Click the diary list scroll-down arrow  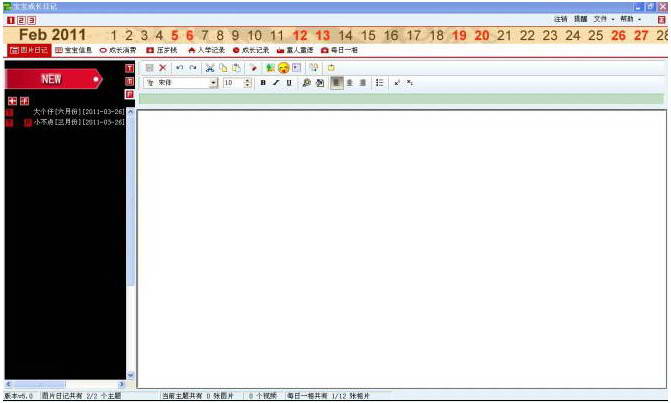(x=131, y=375)
